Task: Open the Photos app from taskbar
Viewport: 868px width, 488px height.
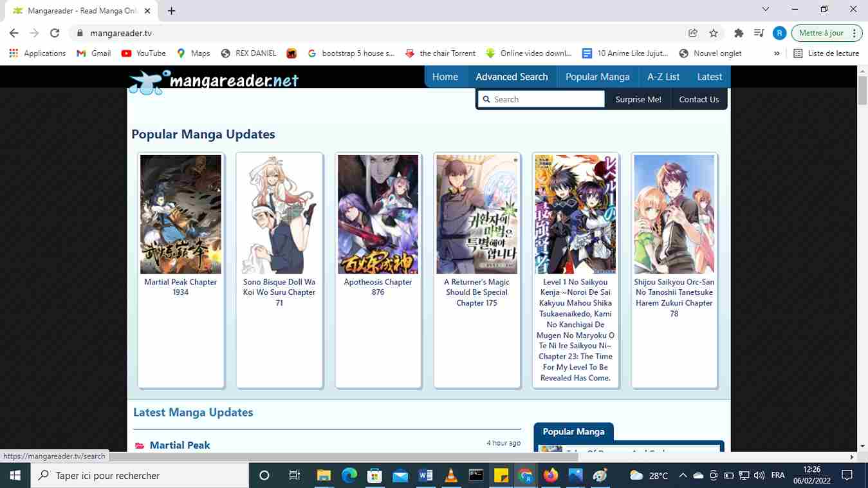Action: tap(575, 476)
